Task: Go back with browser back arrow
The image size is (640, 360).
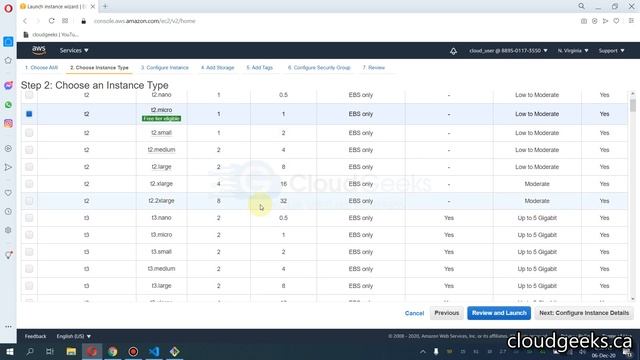Action: click(x=25, y=21)
